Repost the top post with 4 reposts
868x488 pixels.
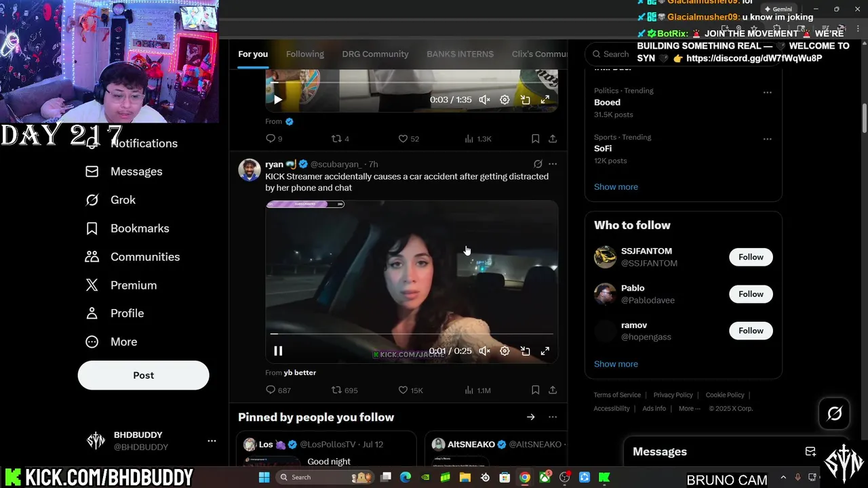340,138
